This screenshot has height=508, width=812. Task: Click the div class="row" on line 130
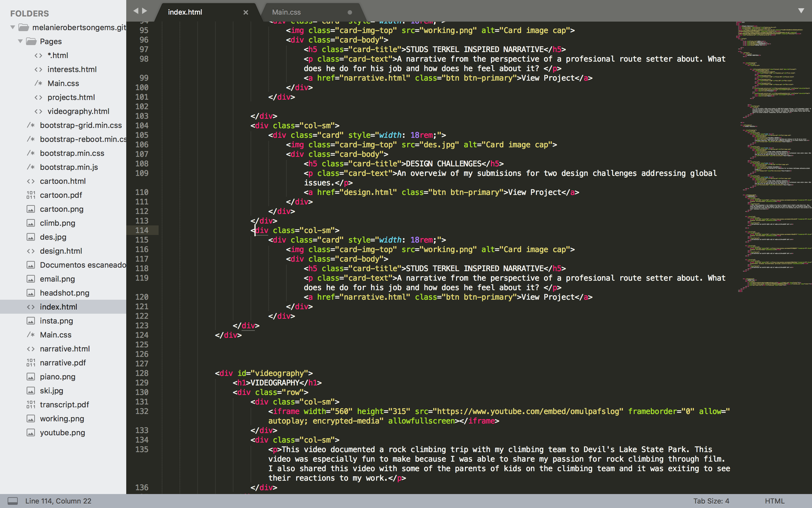(x=271, y=392)
